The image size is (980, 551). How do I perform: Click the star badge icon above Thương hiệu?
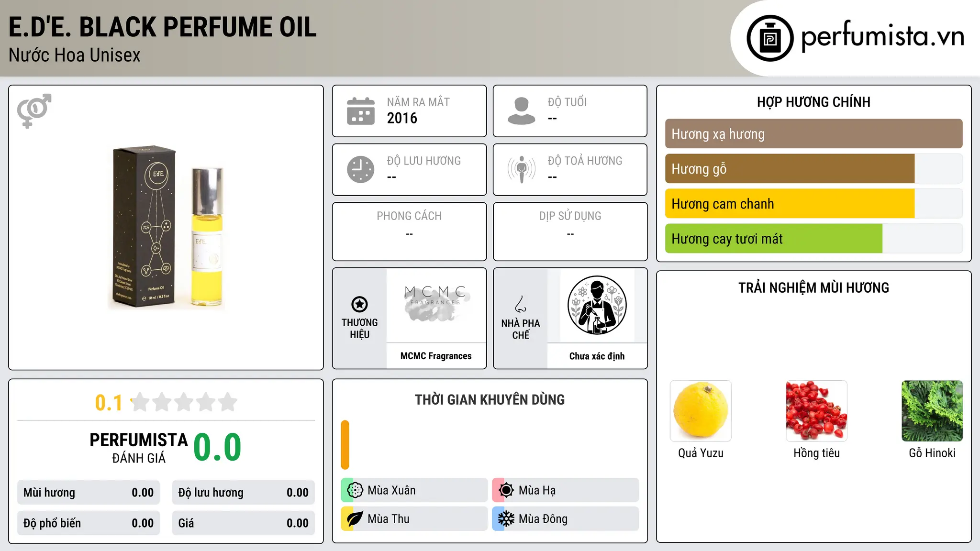click(359, 304)
